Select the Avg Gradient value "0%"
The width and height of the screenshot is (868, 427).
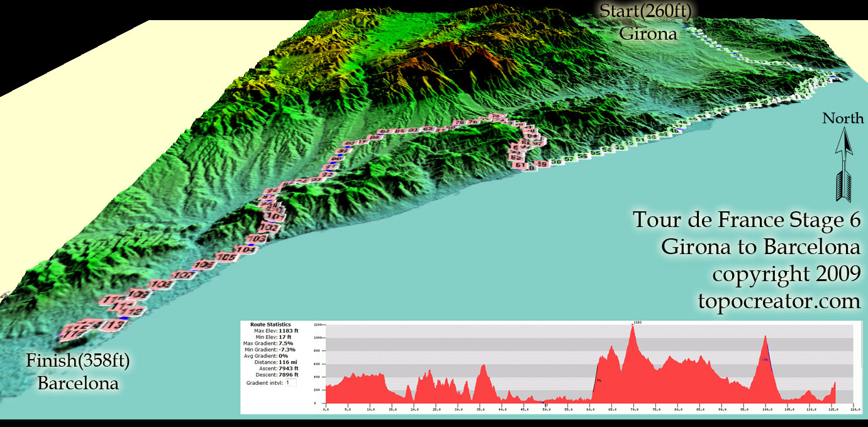(x=283, y=356)
